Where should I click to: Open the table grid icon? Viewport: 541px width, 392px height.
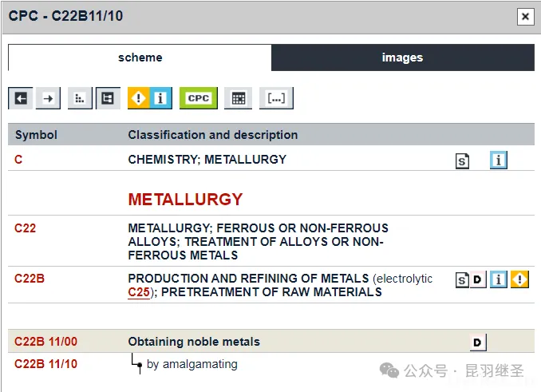click(x=237, y=98)
